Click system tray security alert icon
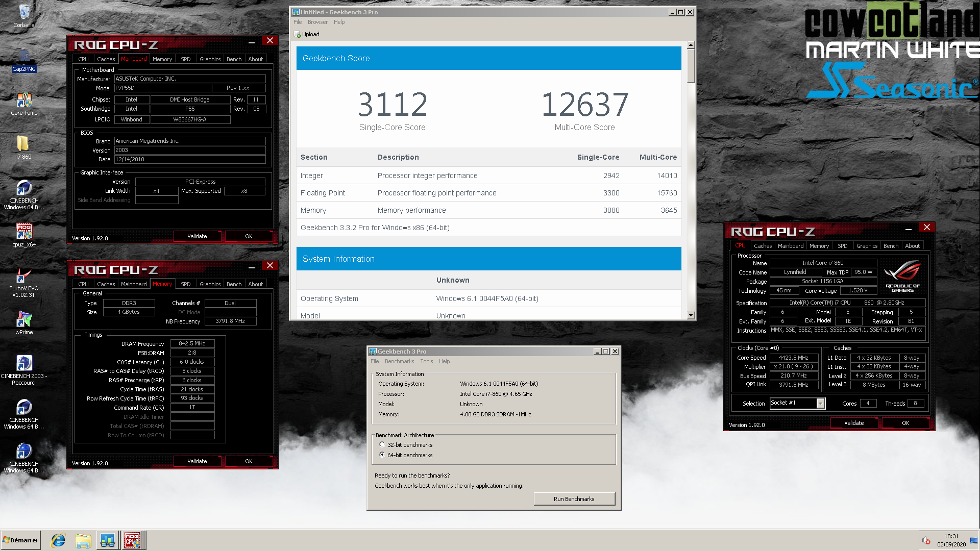Image resolution: width=980 pixels, height=551 pixels. coord(926,541)
